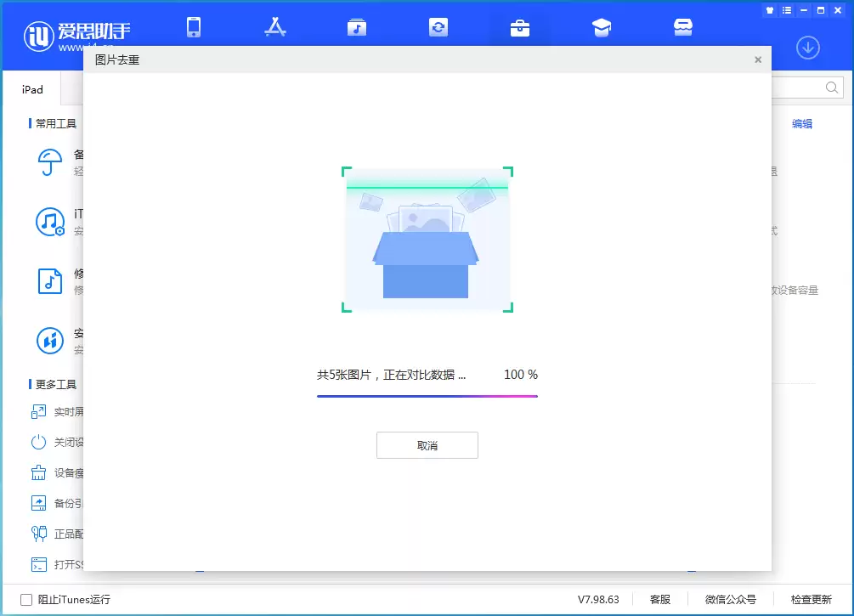Click the skin shirt icon in title bar
The image size is (854, 616).
click(x=770, y=10)
